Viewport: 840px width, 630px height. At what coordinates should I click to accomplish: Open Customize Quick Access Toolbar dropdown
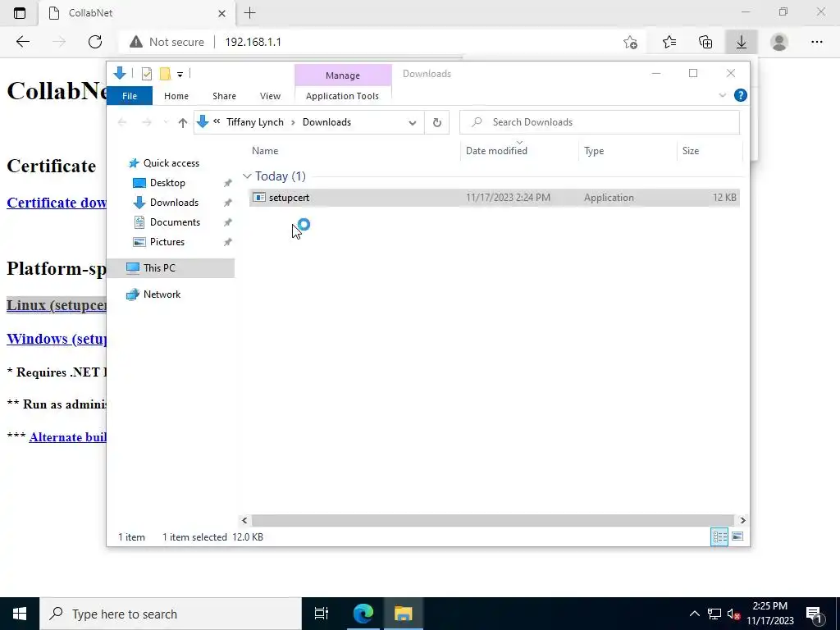tap(180, 75)
